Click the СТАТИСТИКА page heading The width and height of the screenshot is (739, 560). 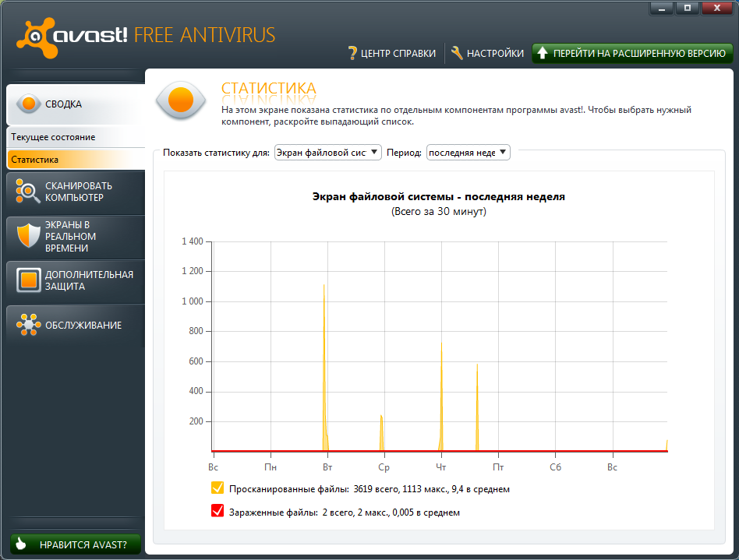[x=269, y=89]
